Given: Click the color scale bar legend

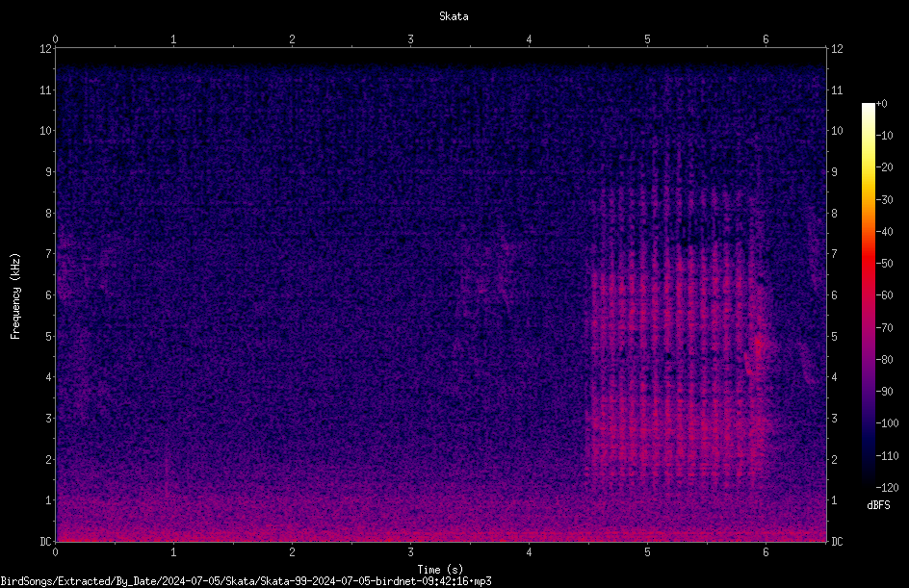Looking at the screenshot, I should (x=868, y=295).
